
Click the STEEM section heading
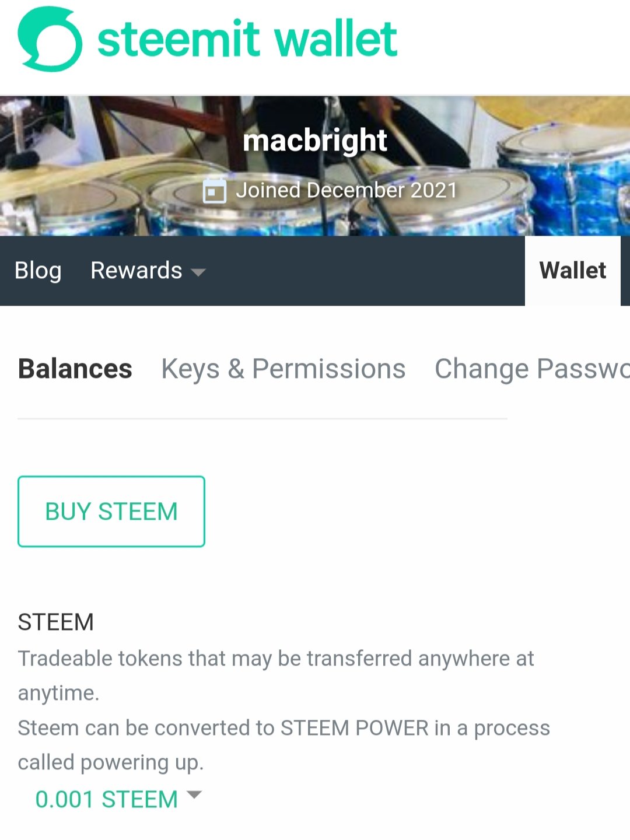click(55, 622)
